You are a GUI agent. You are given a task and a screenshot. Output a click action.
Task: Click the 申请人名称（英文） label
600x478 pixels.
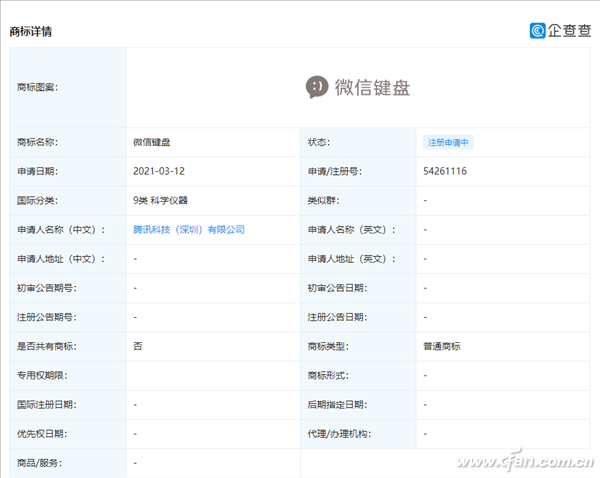[352, 230]
